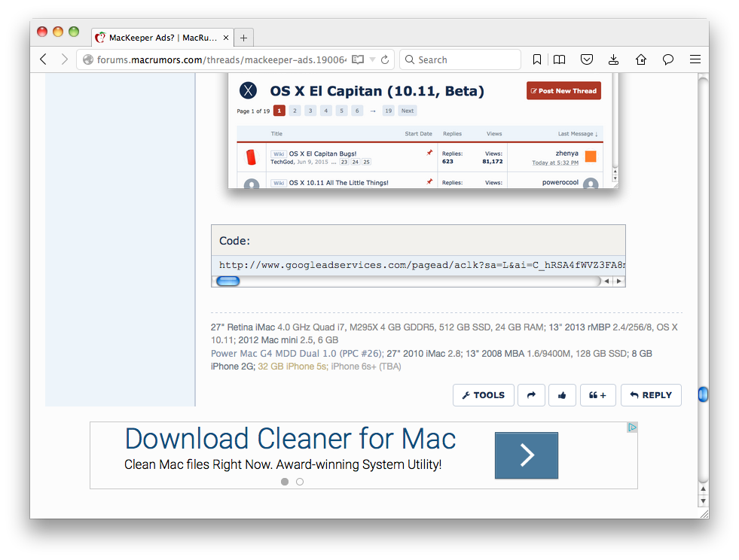Viewport: 739px width, 560px height.
Task: Click the site identity globe icon
Action: pyautogui.click(x=87, y=59)
